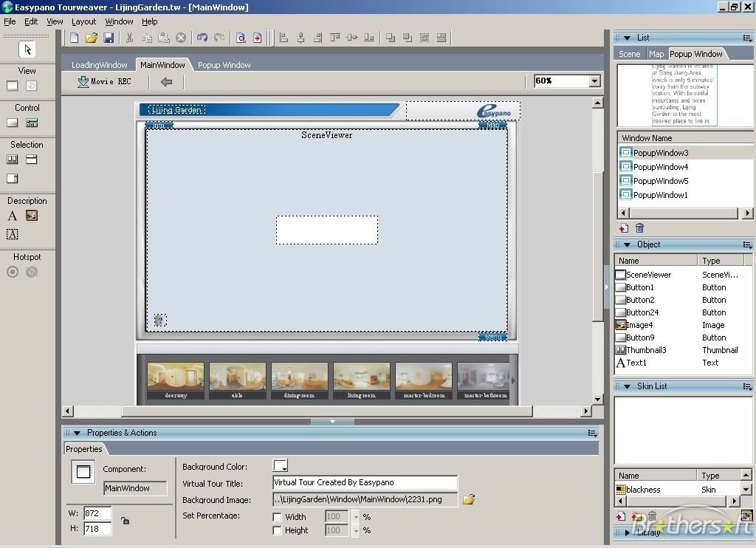Enable the Height percentage checkbox

(x=278, y=530)
